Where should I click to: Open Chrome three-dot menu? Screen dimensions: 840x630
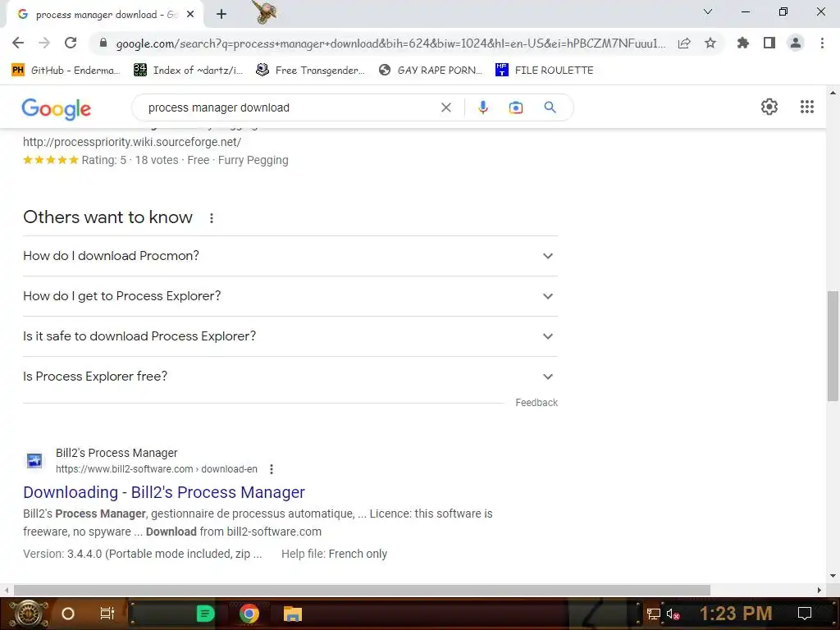(822, 43)
